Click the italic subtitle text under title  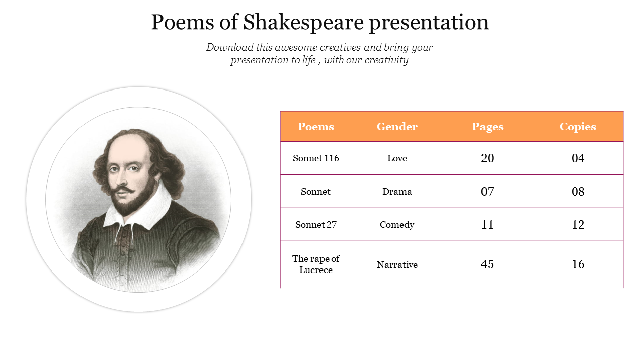(319, 54)
